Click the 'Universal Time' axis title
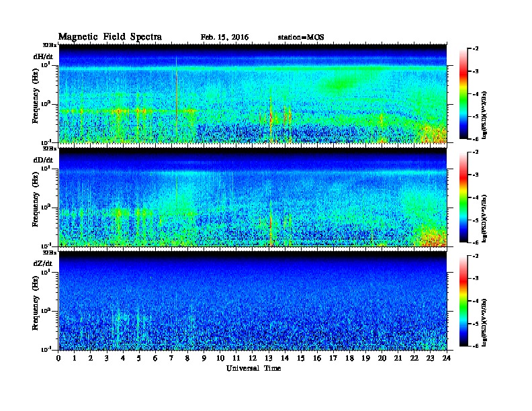This screenshot has width=532, height=411. 253,368
